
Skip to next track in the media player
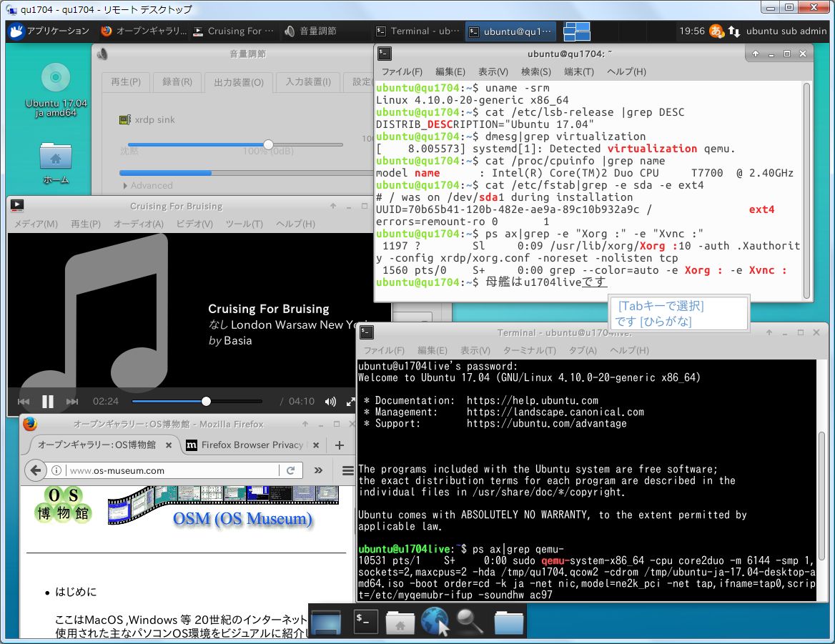71,402
